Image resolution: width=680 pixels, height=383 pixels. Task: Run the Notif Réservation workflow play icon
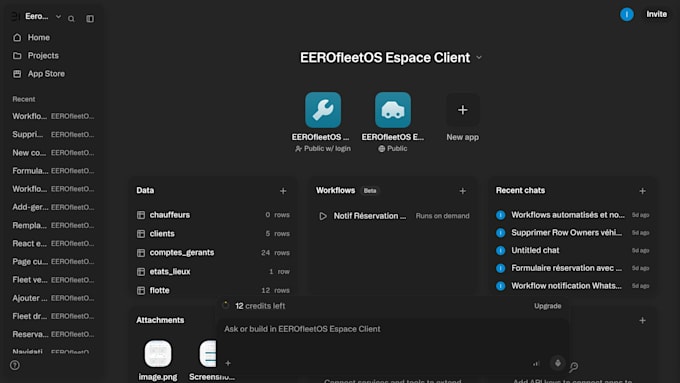(323, 216)
